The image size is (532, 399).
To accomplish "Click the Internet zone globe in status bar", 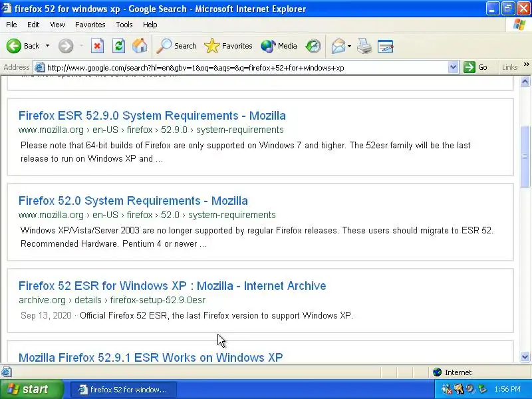I will pyautogui.click(x=437, y=372).
